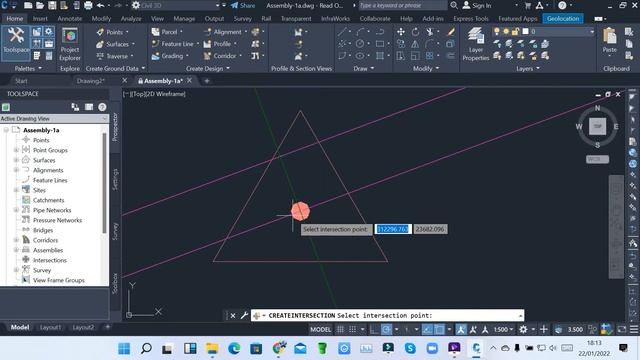
Task: Toggle object snap tracking in status bar
Action: tap(427, 329)
